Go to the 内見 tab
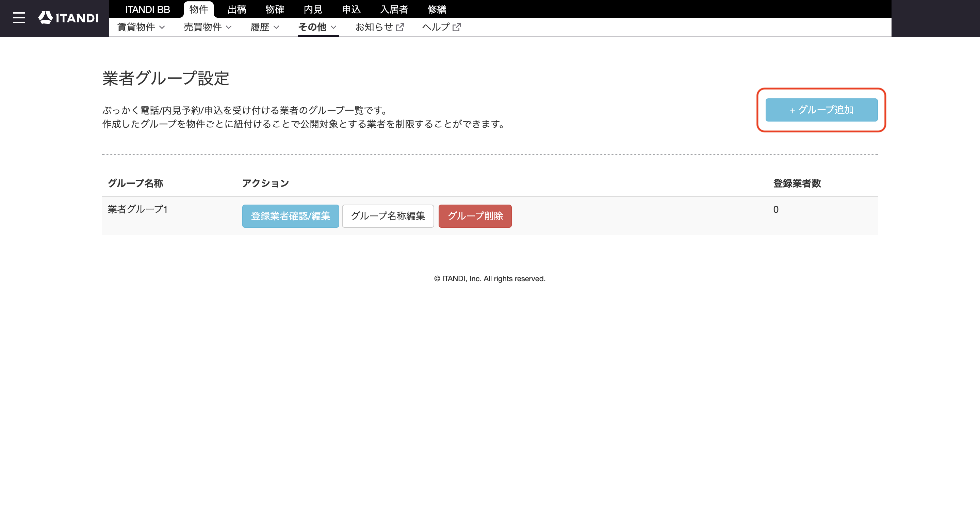 click(x=313, y=9)
